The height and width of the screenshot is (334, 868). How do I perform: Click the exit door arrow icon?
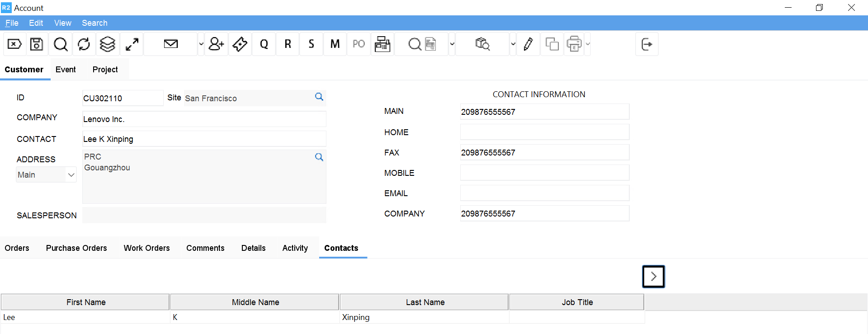pos(646,44)
